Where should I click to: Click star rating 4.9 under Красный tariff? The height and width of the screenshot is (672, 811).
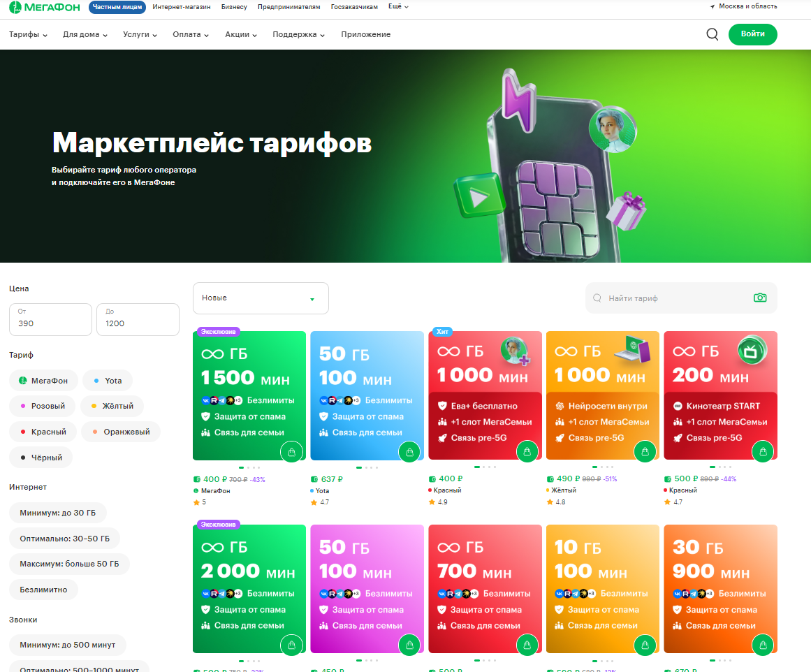[x=438, y=502]
